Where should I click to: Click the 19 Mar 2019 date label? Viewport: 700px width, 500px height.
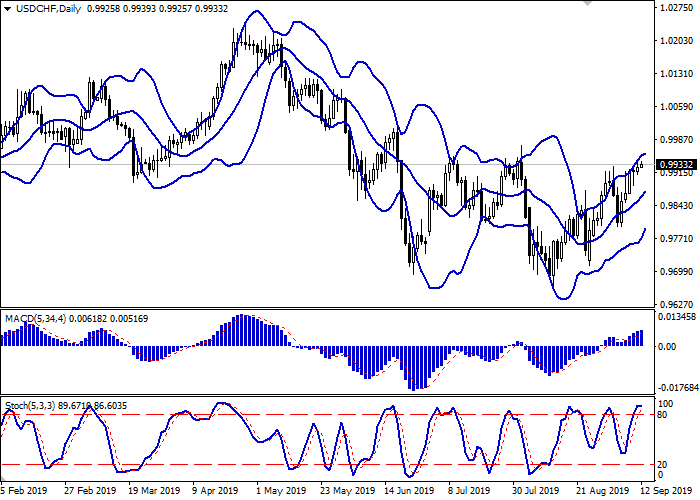[154, 491]
